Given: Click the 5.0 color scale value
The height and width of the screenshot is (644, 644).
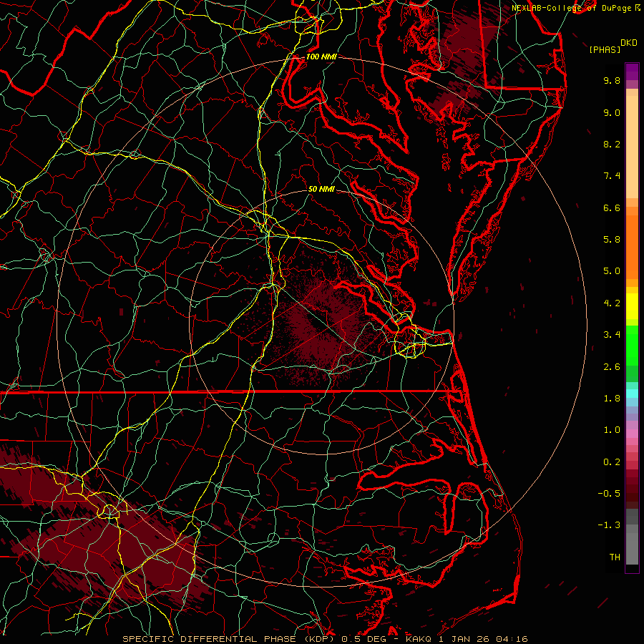Looking at the screenshot, I should point(612,271).
